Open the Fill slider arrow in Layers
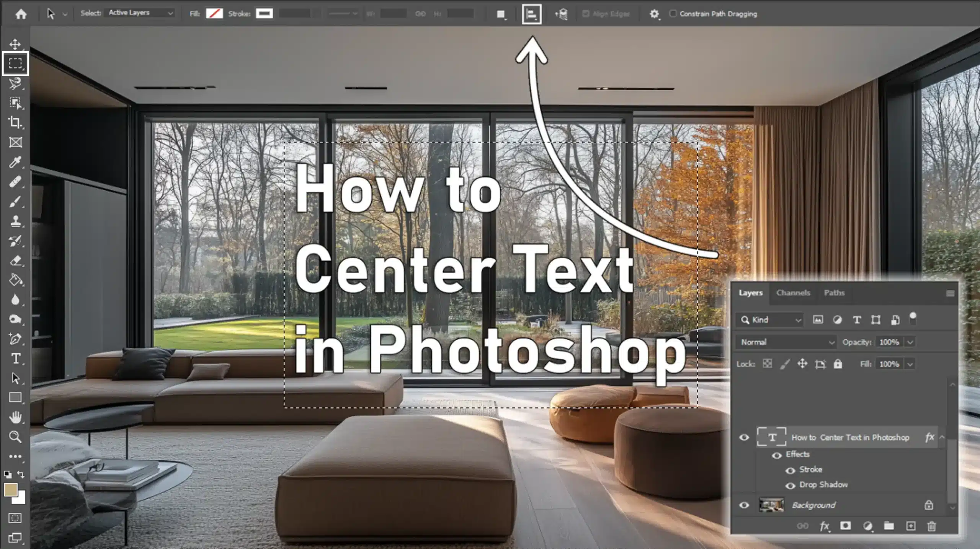Viewport: 980px width, 549px height. (x=910, y=364)
